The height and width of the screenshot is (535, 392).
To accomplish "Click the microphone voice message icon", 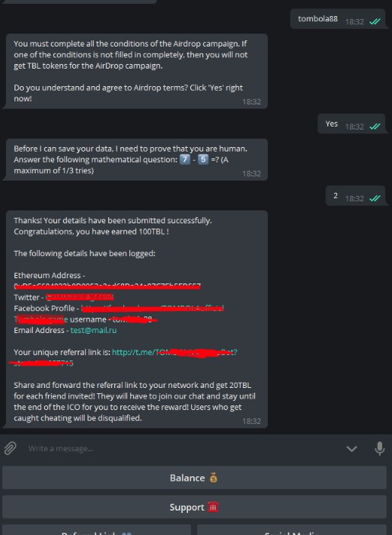I will [379, 448].
